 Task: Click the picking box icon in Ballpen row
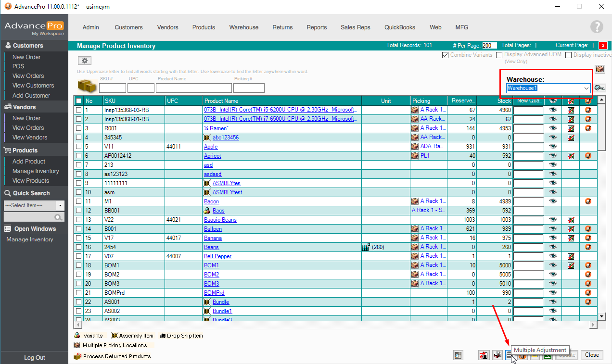pyautogui.click(x=414, y=229)
